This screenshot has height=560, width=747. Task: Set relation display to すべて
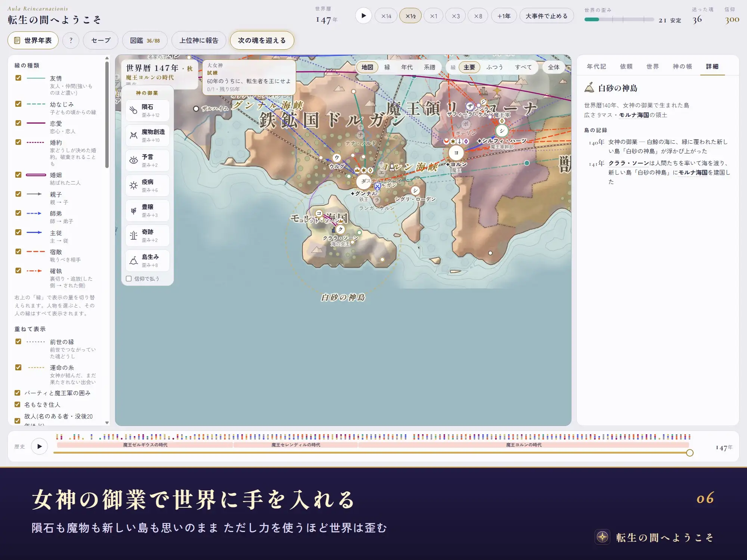tap(523, 67)
